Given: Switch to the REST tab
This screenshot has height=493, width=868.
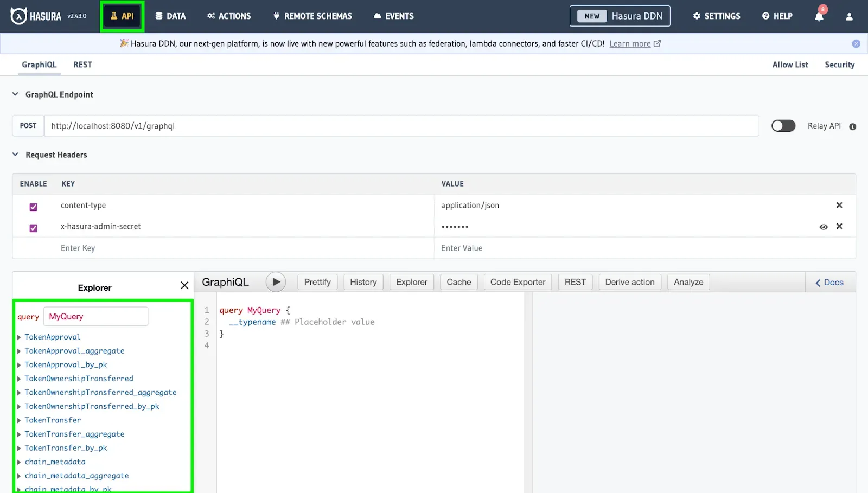Looking at the screenshot, I should 82,65.
